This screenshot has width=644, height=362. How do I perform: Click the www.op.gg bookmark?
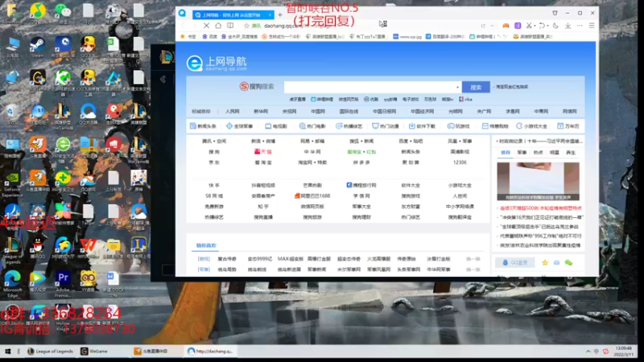[x=407, y=36]
